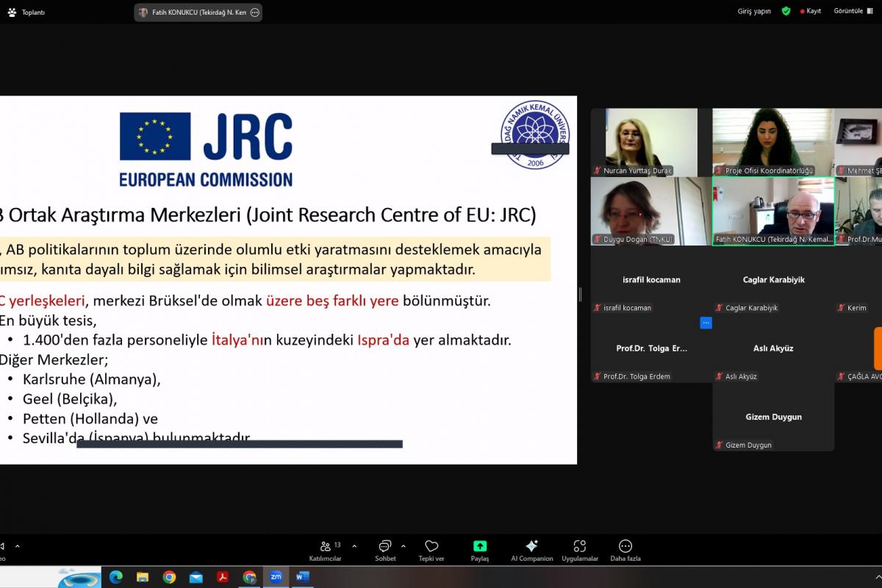Screen dimensions: 882x588
Task: Select Nurcan Yurttaş Durak video tile
Action: (651, 142)
